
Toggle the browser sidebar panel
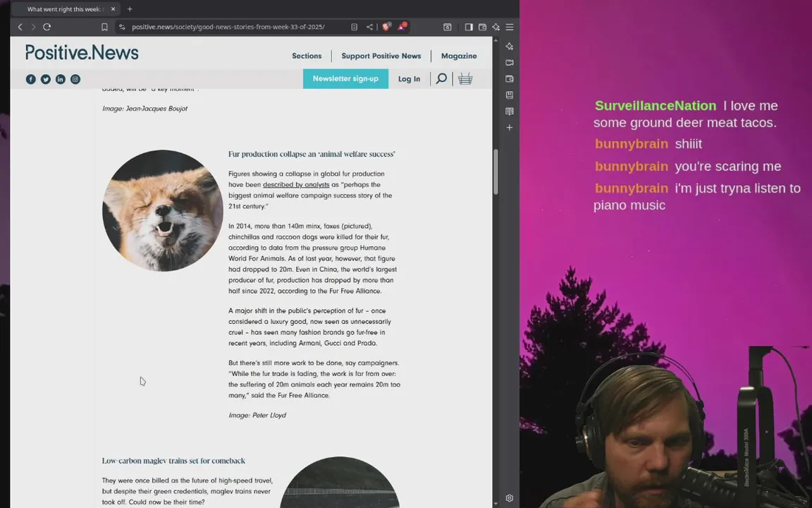(469, 27)
